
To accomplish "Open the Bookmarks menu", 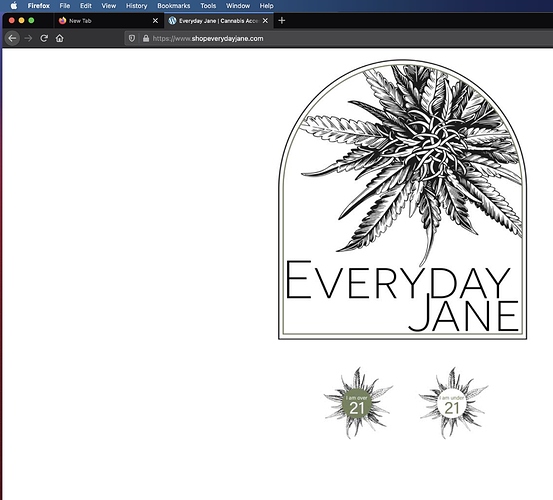I will click(174, 6).
